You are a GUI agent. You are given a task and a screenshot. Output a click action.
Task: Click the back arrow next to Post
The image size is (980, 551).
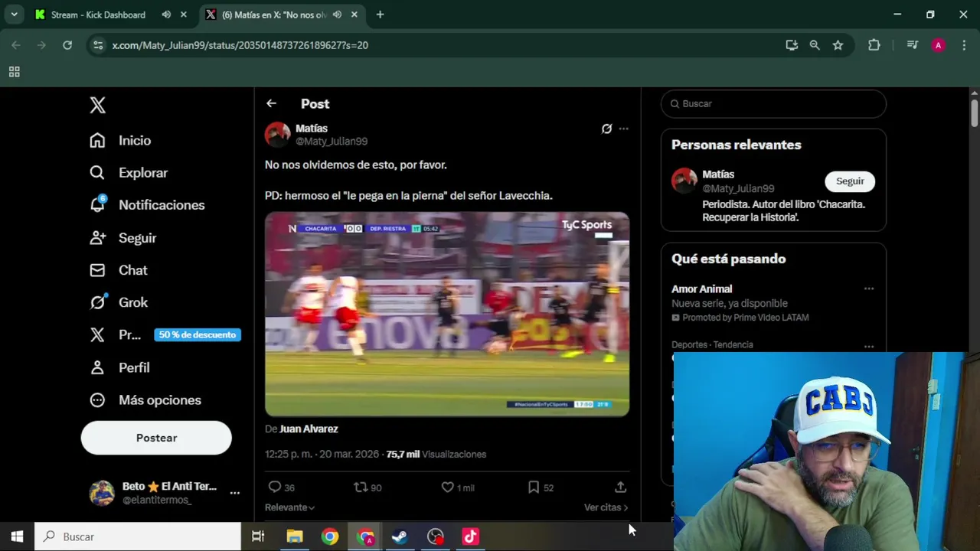271,103
